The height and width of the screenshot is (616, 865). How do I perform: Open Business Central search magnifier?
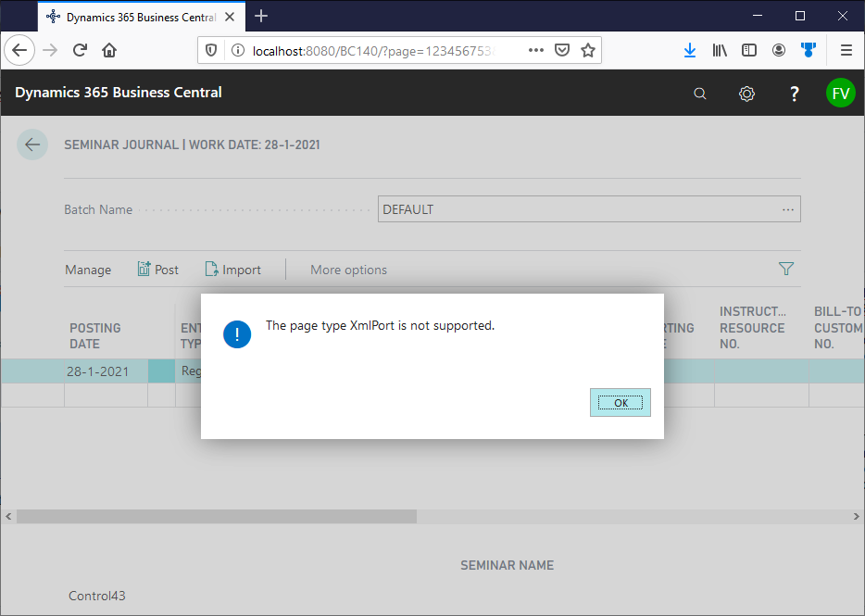(x=699, y=94)
